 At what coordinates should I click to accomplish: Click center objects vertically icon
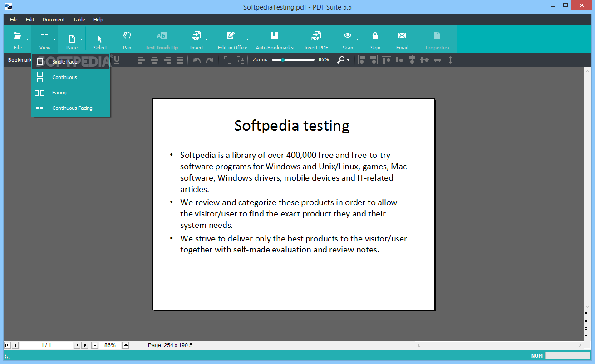coord(425,60)
